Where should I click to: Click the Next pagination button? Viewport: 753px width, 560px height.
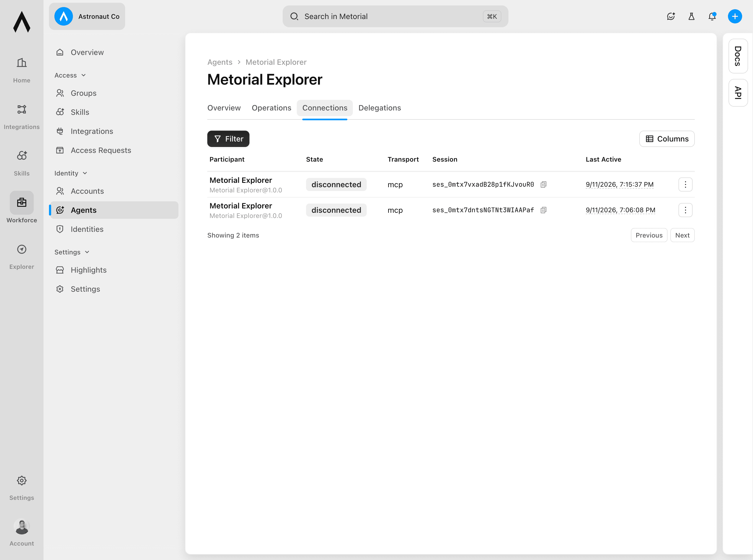coord(682,235)
